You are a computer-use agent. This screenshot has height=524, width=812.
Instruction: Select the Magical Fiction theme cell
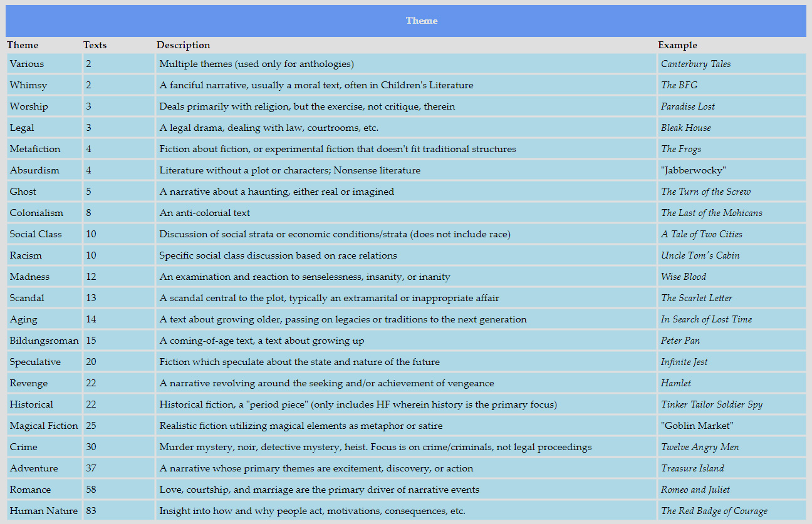(44, 426)
